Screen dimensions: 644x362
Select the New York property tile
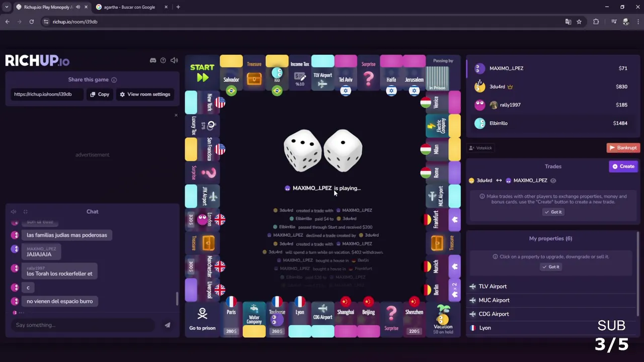pyautogui.click(x=202, y=103)
